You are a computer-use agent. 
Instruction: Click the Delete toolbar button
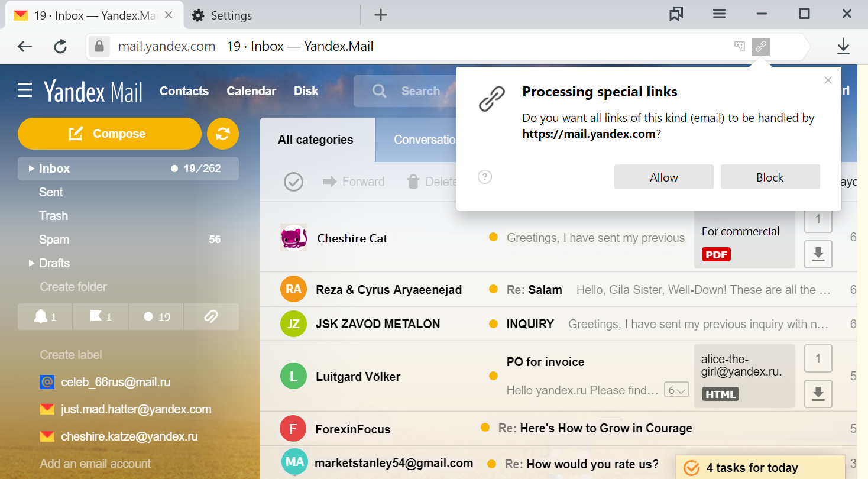tap(432, 182)
